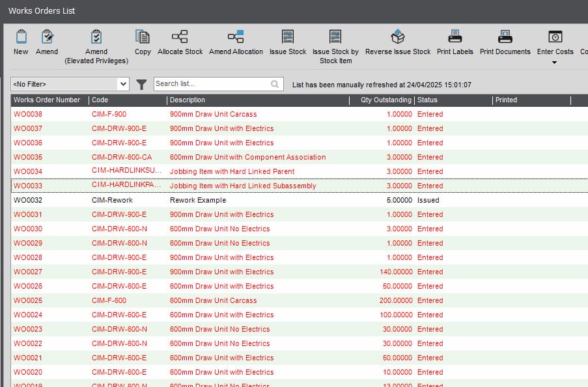Select issued works order WO0032

coord(28,200)
